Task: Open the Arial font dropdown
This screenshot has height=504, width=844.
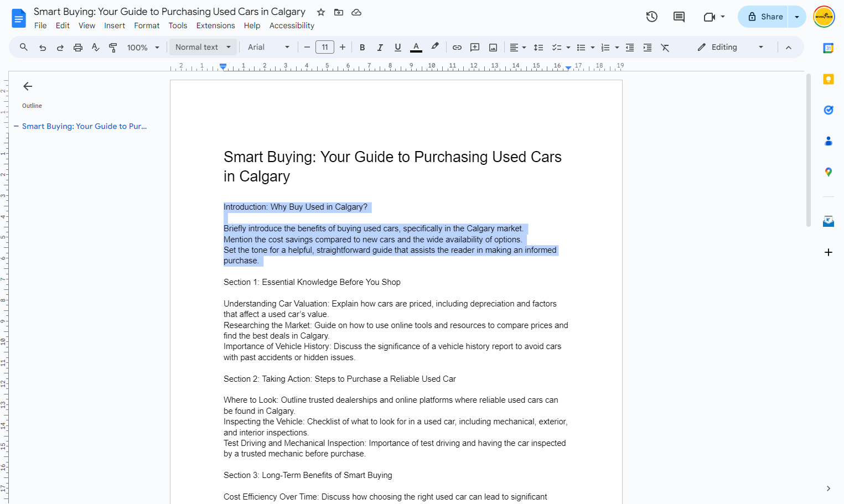Action: [x=269, y=48]
